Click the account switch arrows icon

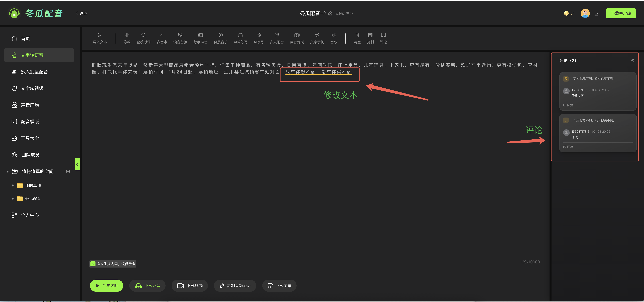(x=596, y=14)
